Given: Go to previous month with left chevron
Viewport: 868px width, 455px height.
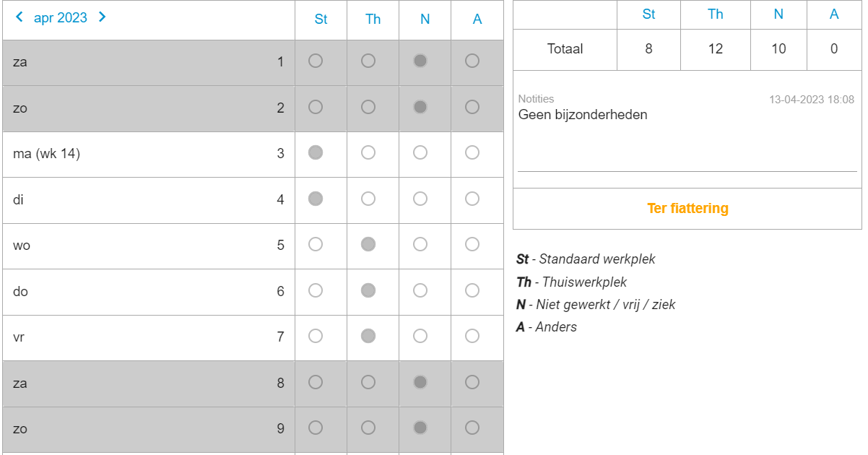Looking at the screenshot, I should tap(19, 17).
